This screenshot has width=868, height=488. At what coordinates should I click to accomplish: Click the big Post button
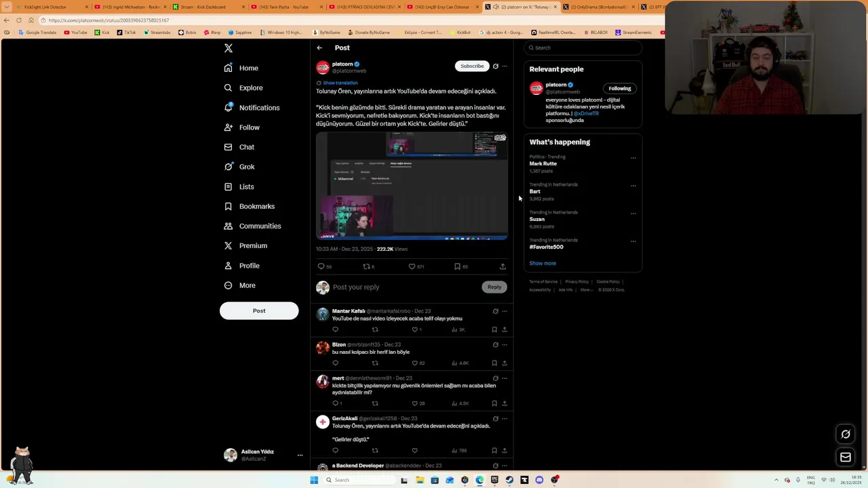coord(259,310)
